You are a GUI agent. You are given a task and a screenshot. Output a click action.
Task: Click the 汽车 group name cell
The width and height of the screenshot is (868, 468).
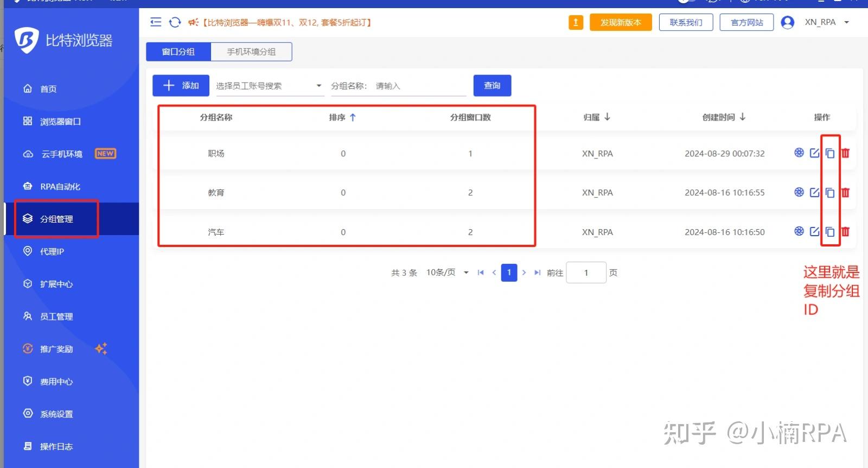coord(216,232)
